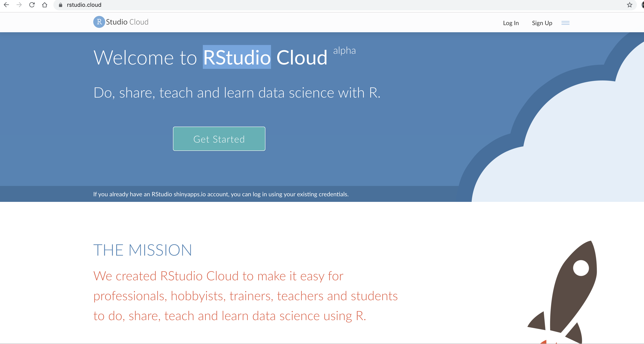Click the browser back arrow
644x344 pixels.
point(7,5)
